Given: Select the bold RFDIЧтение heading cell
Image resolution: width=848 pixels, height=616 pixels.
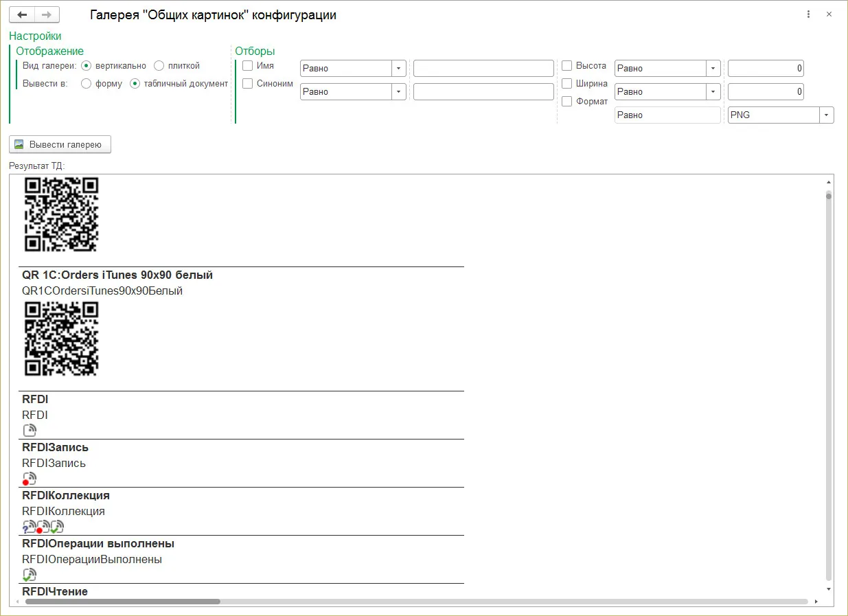Looking at the screenshot, I should 55,591.
